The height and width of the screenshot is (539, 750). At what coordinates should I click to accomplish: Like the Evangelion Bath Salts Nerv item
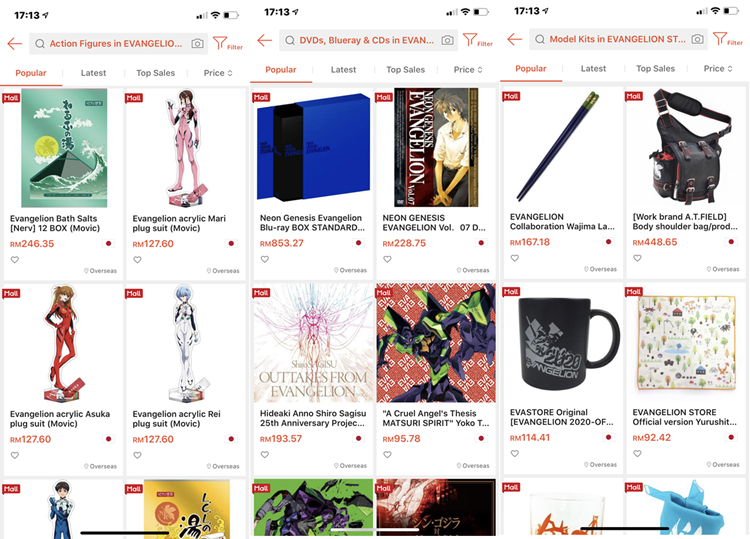tap(15, 260)
